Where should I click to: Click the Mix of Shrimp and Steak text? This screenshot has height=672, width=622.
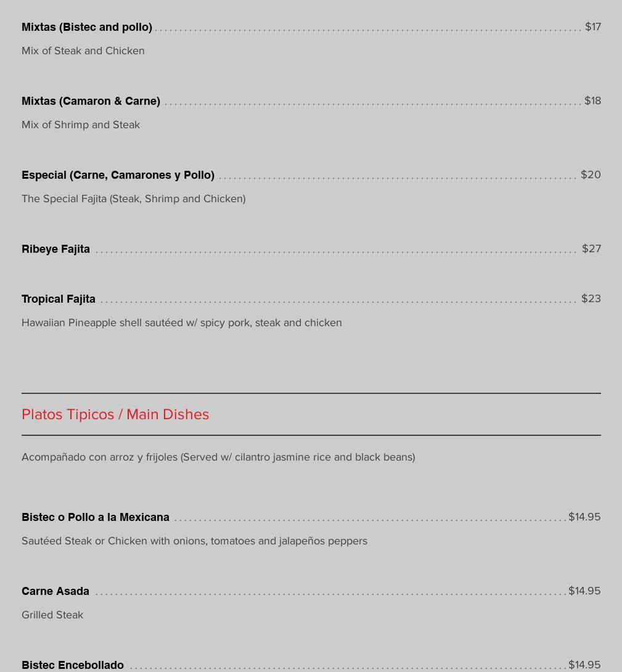tap(81, 125)
